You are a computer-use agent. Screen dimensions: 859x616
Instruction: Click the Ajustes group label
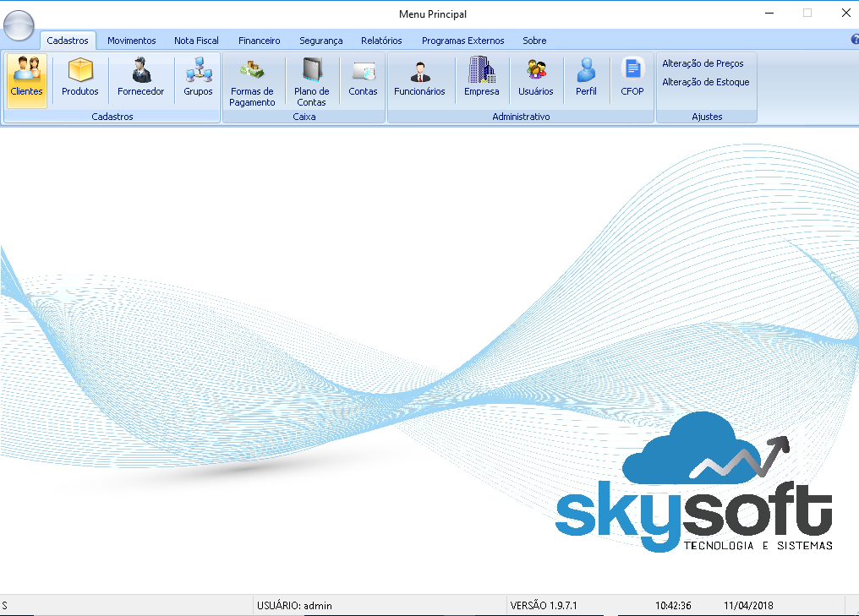[708, 117]
